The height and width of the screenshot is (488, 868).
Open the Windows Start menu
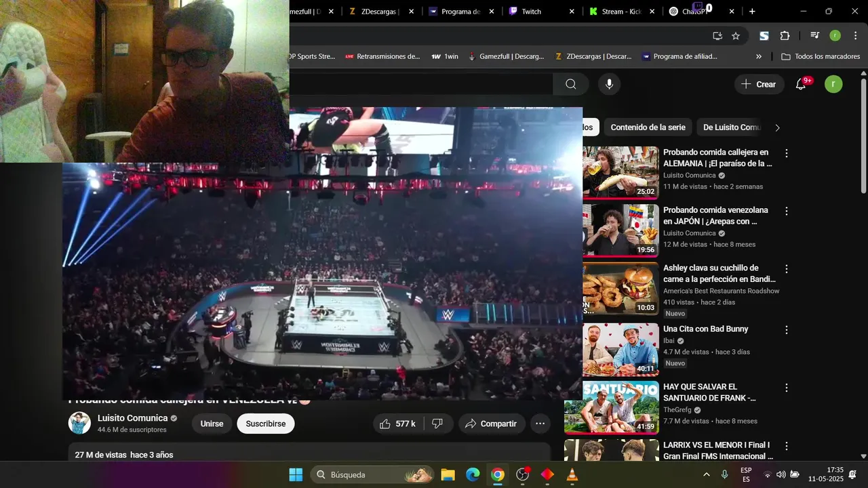click(x=296, y=474)
